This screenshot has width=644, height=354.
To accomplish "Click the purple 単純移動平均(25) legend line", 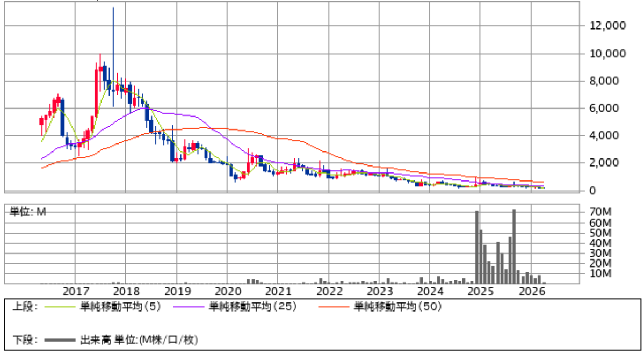I will tap(189, 307).
